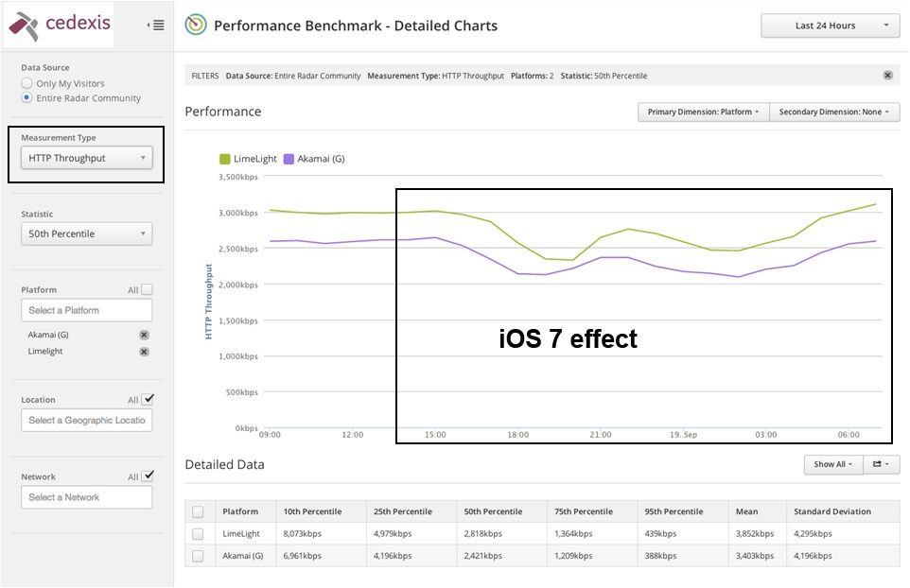The width and height of the screenshot is (910, 588).
Task: Clear filters using the X icon
Action: (887, 75)
